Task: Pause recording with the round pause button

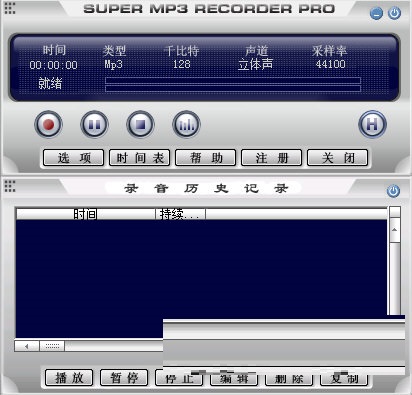Action: tap(94, 124)
